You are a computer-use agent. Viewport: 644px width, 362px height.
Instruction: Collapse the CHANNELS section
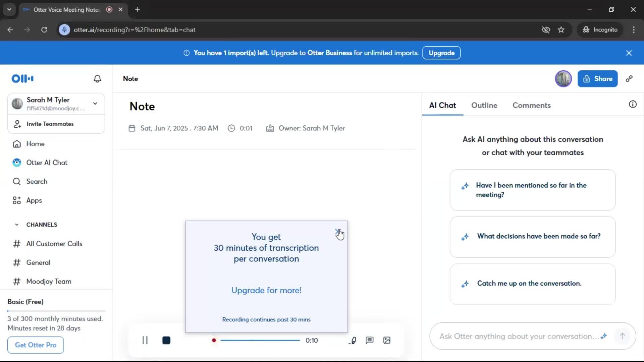tap(17, 225)
